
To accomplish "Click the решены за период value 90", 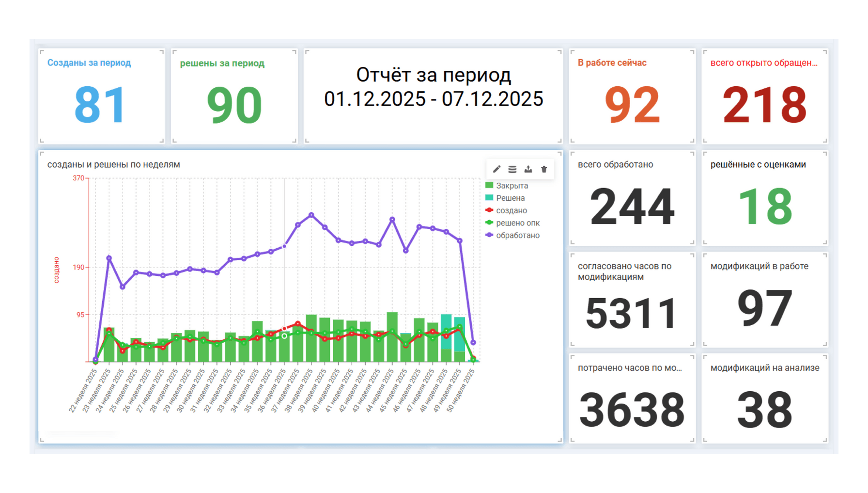I will coord(234,105).
